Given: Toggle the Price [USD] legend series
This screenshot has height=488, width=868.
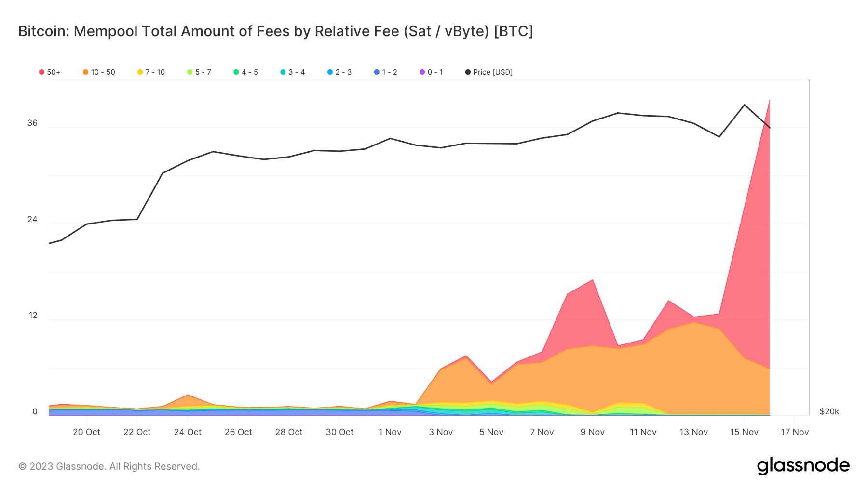Looking at the screenshot, I should [489, 72].
